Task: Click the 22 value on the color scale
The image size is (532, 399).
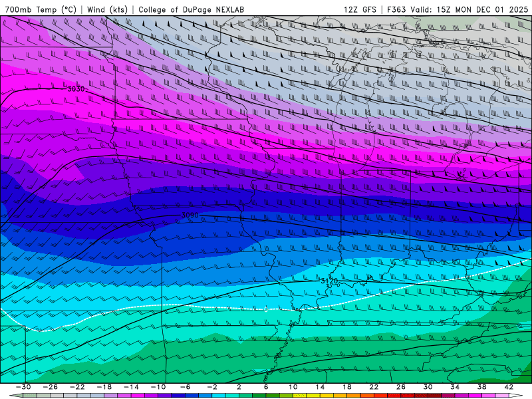Action: click(374, 387)
